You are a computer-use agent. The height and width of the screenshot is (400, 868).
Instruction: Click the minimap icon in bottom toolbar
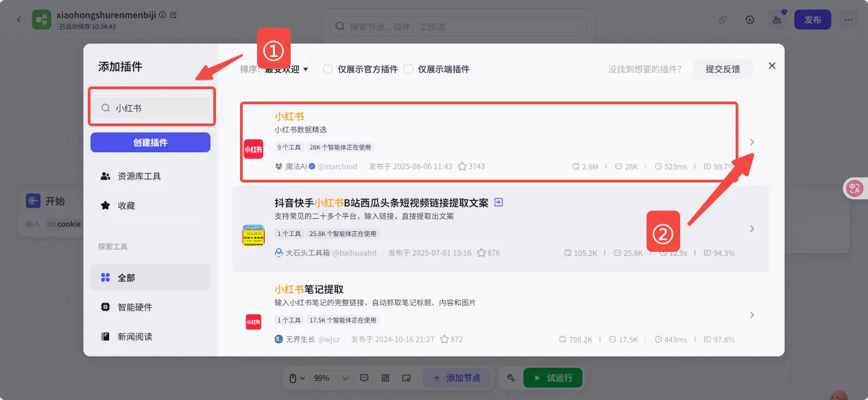tap(406, 378)
